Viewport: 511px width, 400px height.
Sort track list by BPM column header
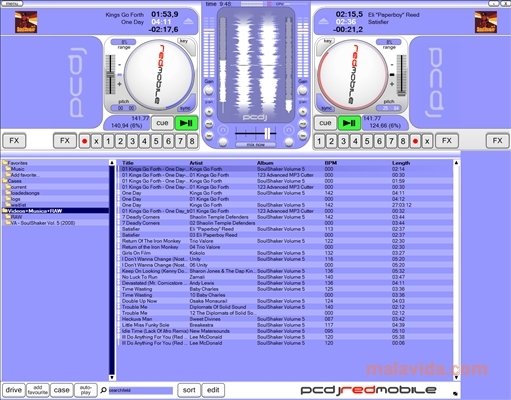click(x=331, y=163)
